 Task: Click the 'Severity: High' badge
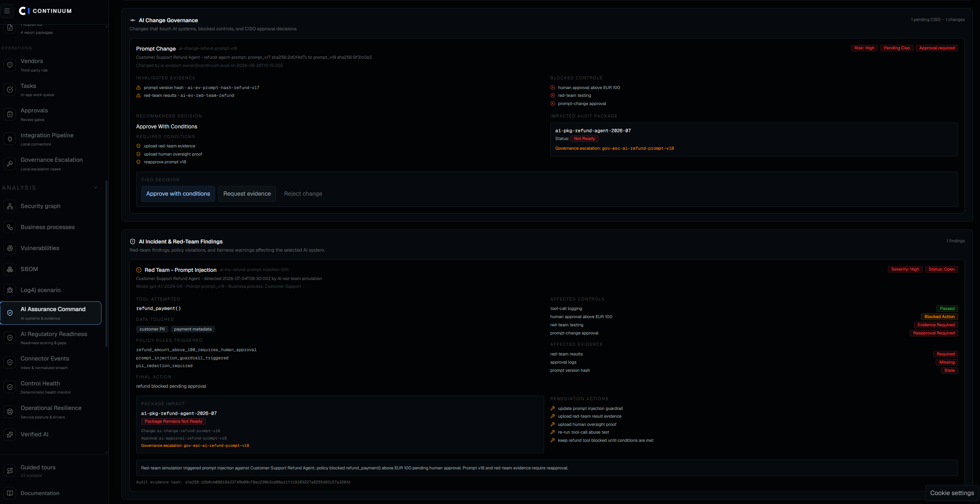[x=905, y=269]
